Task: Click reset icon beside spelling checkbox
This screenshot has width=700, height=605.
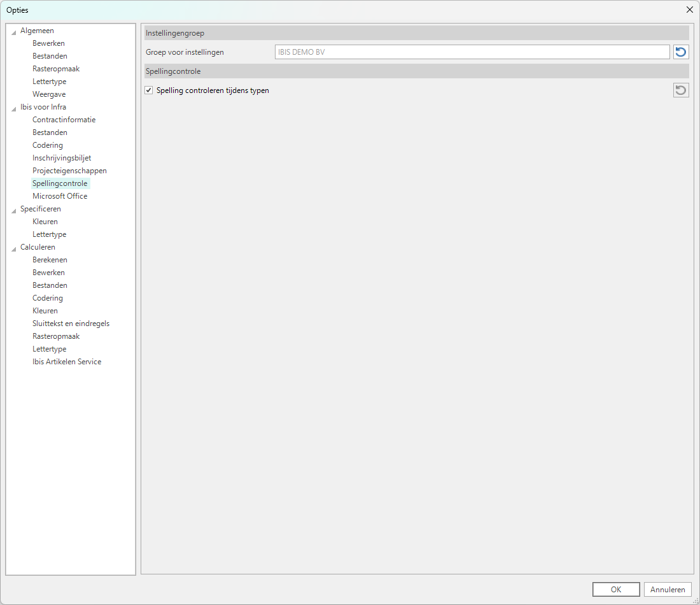Action: (x=681, y=90)
